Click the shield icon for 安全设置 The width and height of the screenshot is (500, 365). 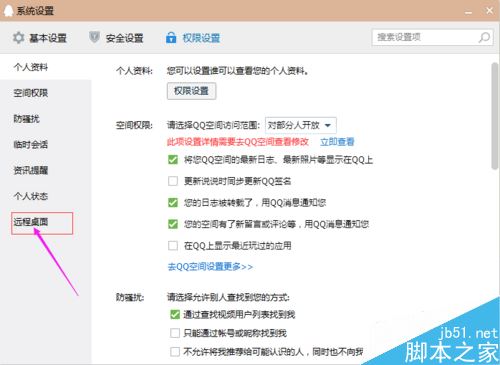pos(94,37)
